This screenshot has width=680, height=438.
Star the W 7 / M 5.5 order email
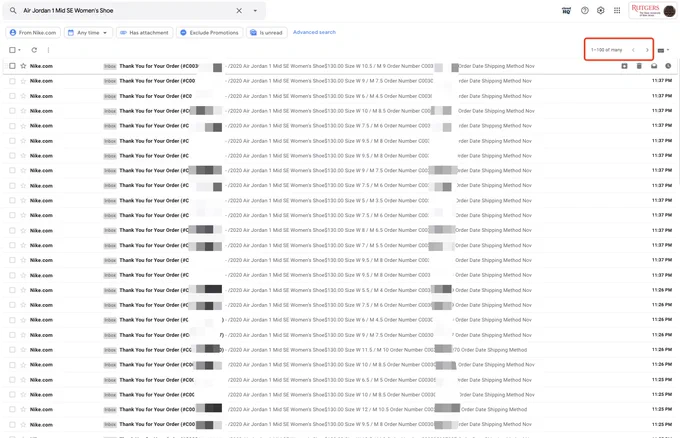pos(23,245)
